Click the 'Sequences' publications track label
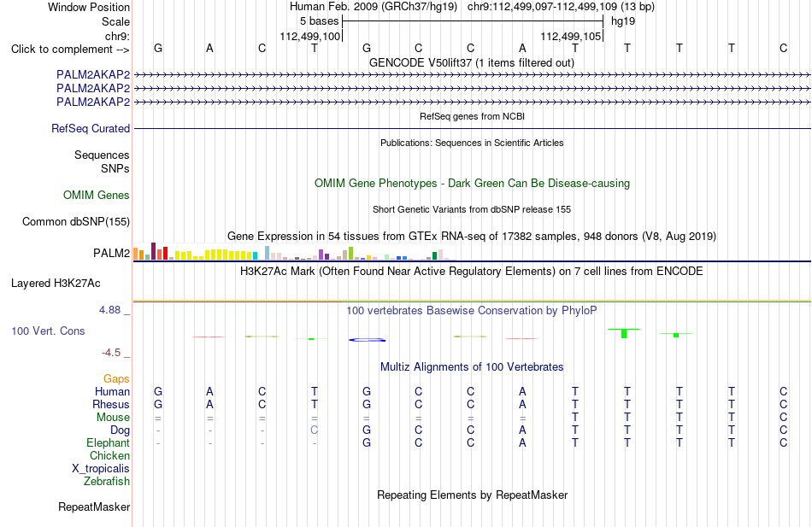 tap(102, 155)
